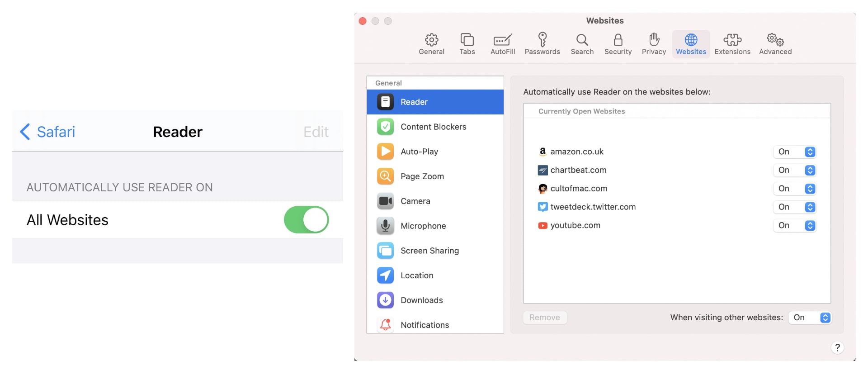The height and width of the screenshot is (375, 868).
Task: Select Content Blockers in sidebar
Action: pos(433,127)
